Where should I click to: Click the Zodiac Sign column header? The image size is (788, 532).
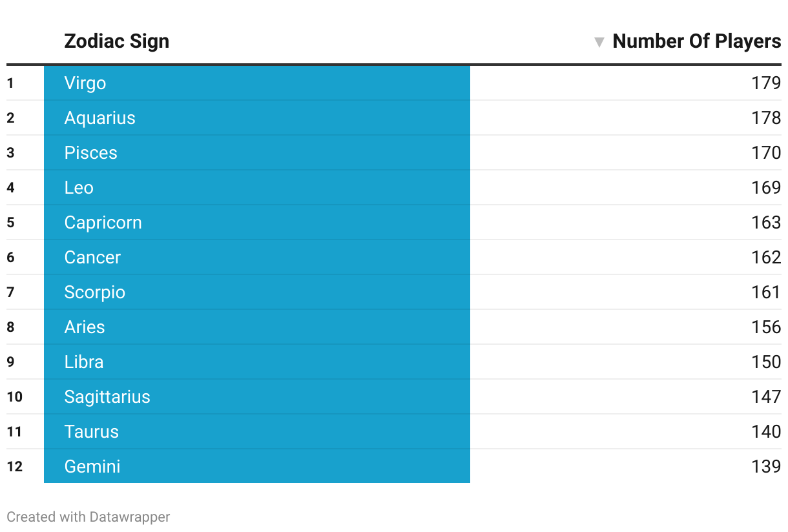coord(117,41)
